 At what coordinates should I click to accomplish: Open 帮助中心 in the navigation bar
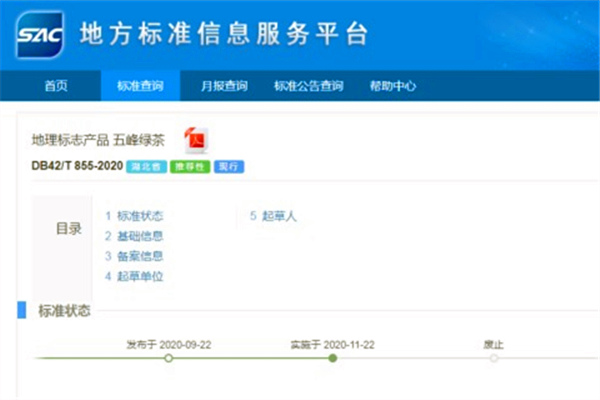coord(392,86)
